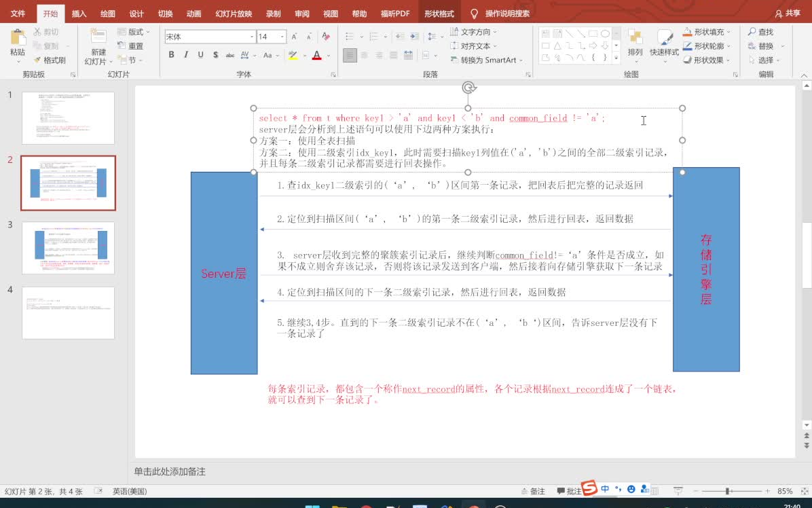Open the 形状格式 (Shape Format) tab
The width and height of the screenshot is (812, 508).
point(439,13)
